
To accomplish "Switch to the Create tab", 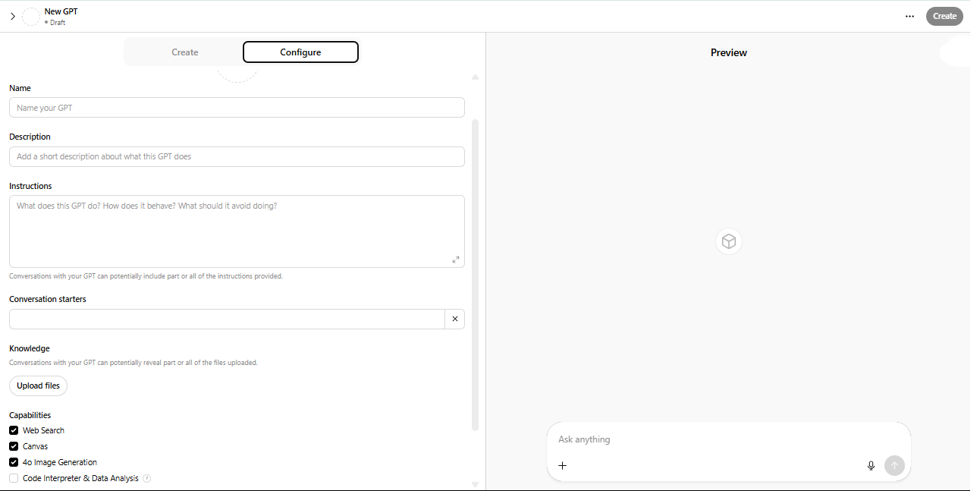I will point(184,52).
